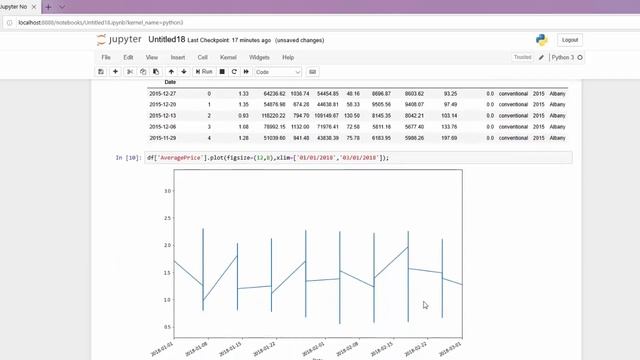The height and width of the screenshot is (360, 640).
Task: Click the site information icon in address bar
Action: pos(10,23)
